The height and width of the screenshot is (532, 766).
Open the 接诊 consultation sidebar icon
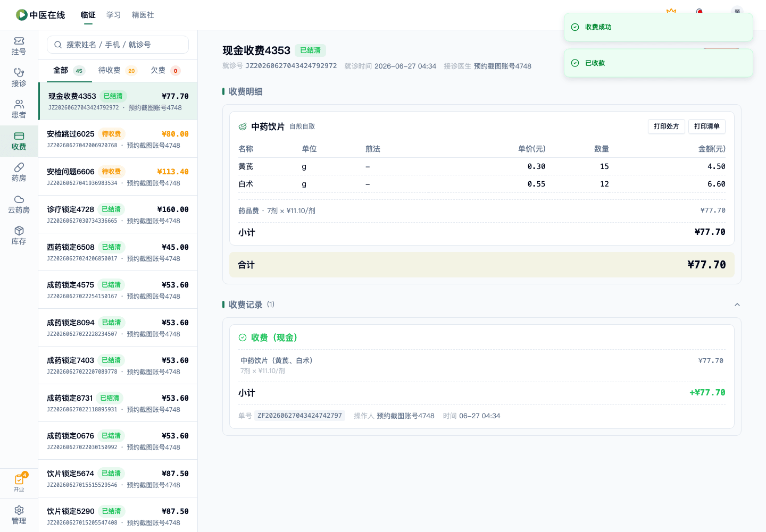click(x=19, y=78)
